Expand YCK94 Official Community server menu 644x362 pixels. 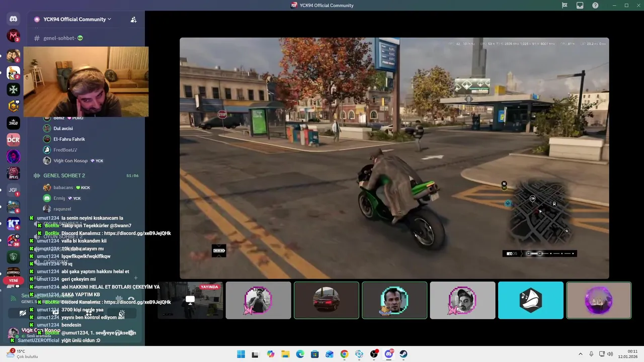click(x=77, y=19)
